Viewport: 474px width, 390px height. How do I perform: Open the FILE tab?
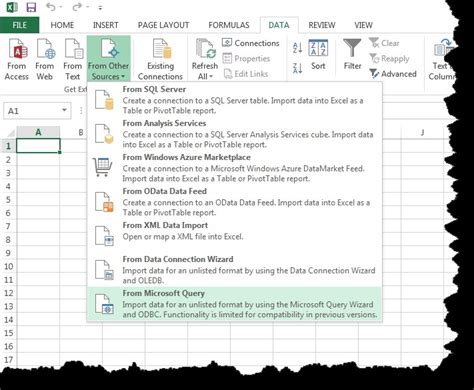pyautogui.click(x=20, y=25)
